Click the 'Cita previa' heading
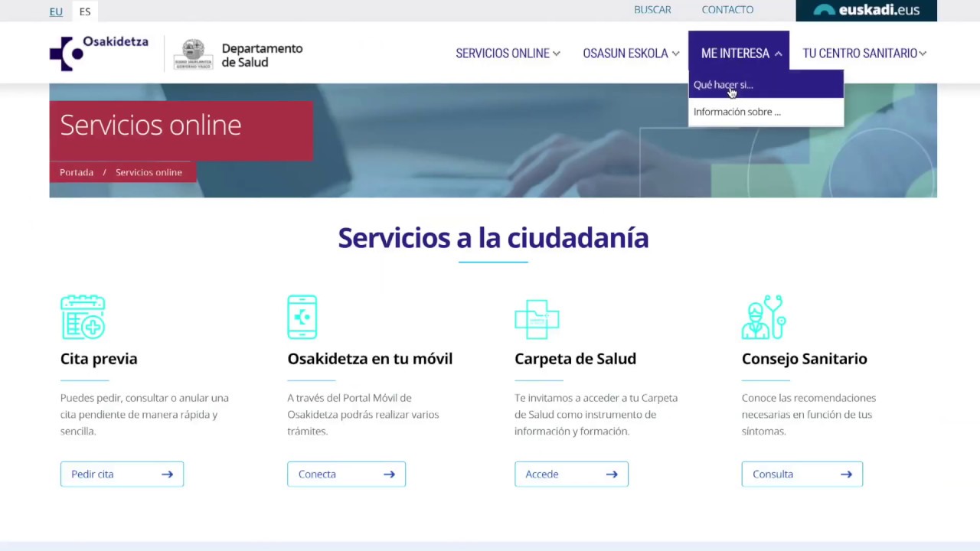 pos(99,358)
